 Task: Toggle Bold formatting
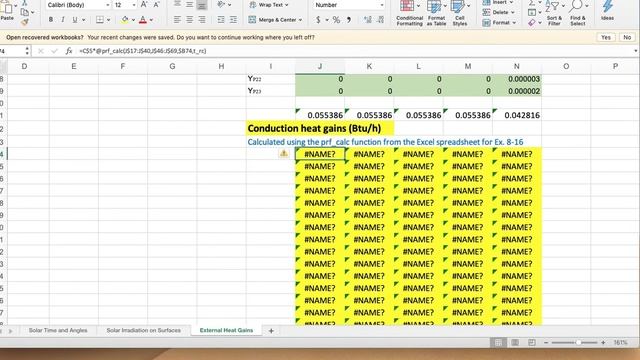pos(51,20)
